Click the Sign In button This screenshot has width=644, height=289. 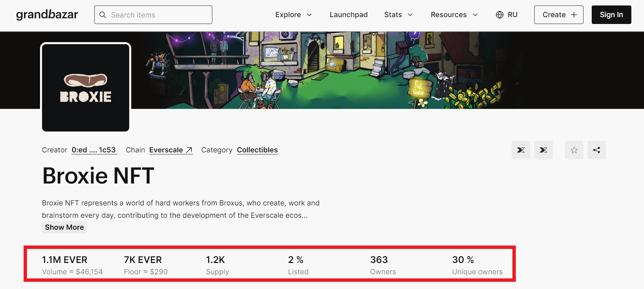click(x=612, y=15)
